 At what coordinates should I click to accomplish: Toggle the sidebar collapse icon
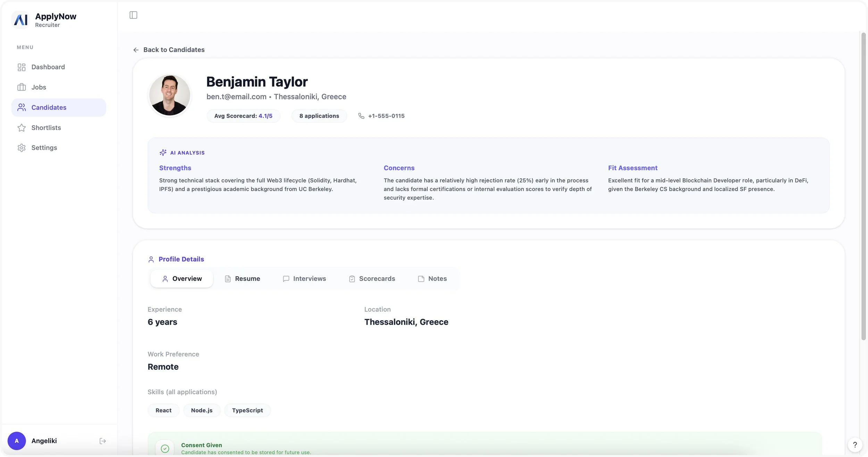(133, 15)
